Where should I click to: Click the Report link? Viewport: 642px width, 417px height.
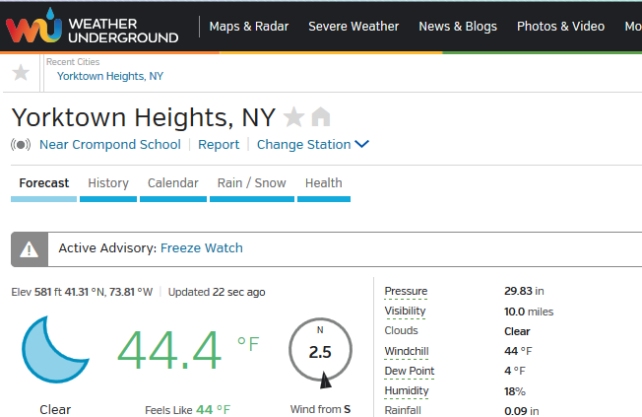coord(218,145)
